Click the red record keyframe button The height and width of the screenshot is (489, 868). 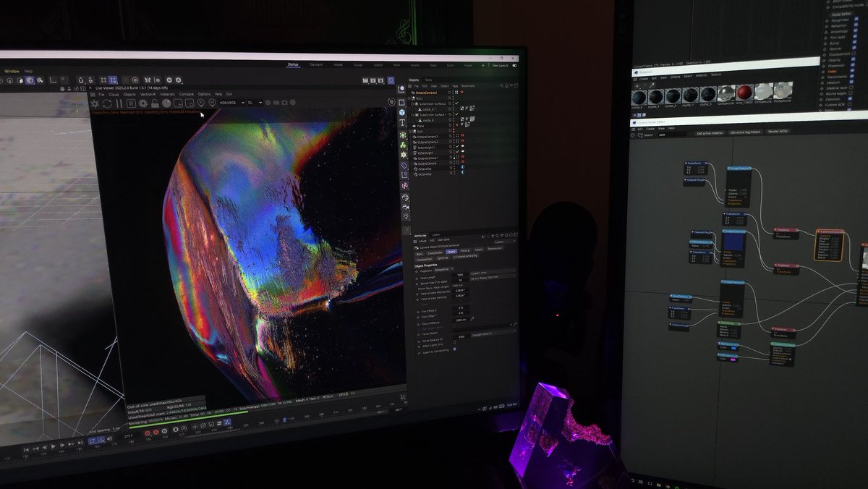148,433
